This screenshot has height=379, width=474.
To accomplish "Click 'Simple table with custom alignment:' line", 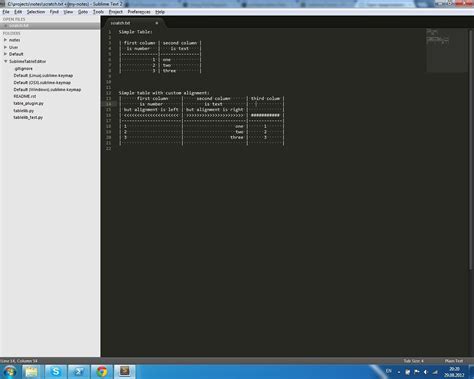I will (164, 93).
